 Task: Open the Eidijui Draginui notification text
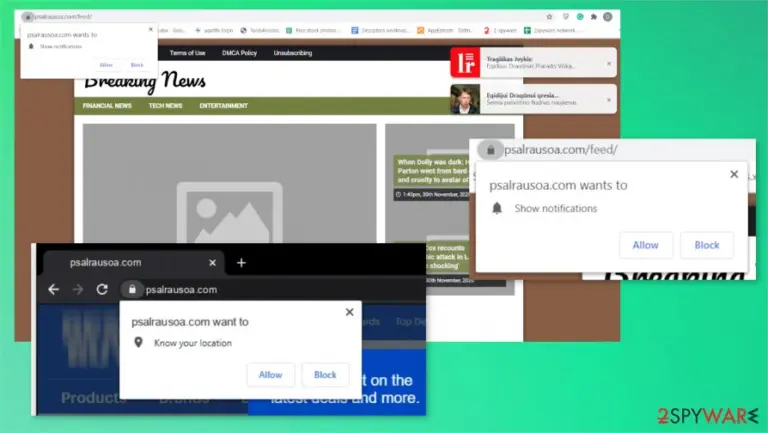(x=531, y=99)
